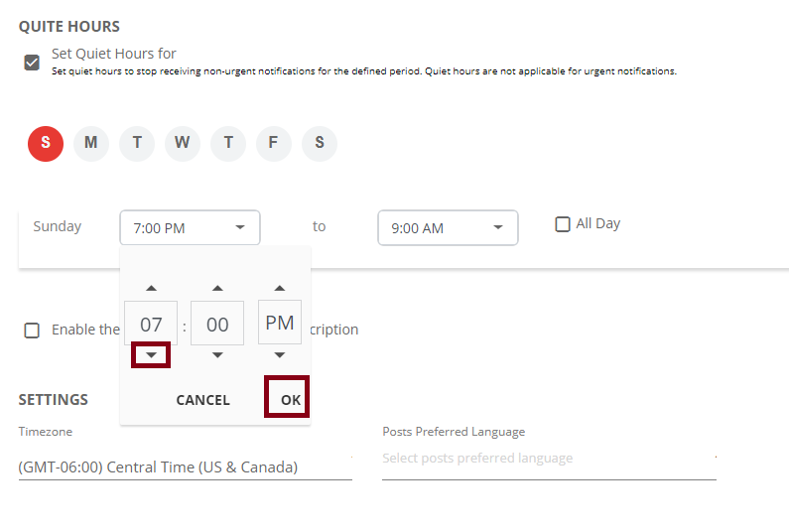Select the Saturday day circle
Viewport: 789px width, 532px height.
tap(320, 144)
